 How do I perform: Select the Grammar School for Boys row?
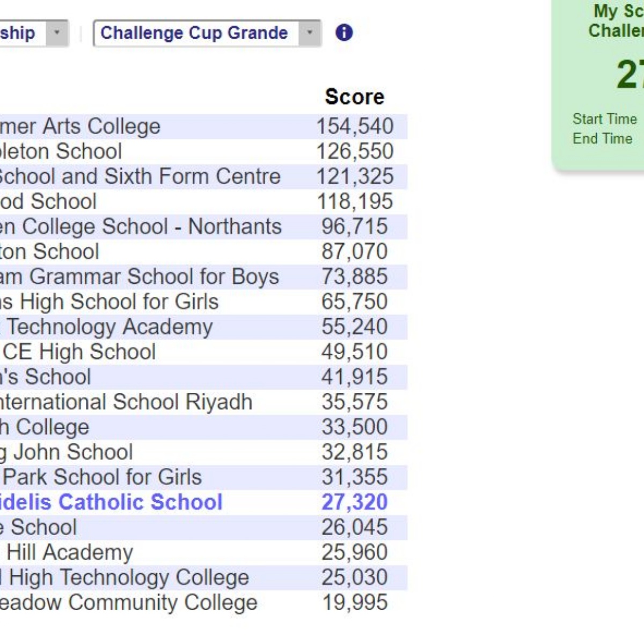click(140, 277)
